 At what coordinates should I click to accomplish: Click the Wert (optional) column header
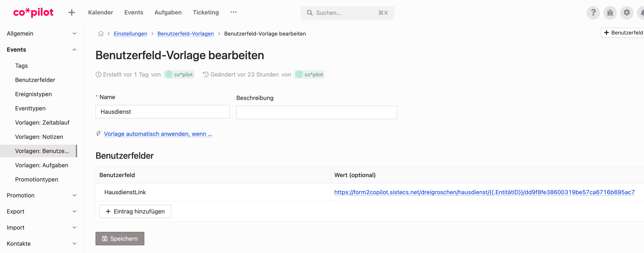487,175
